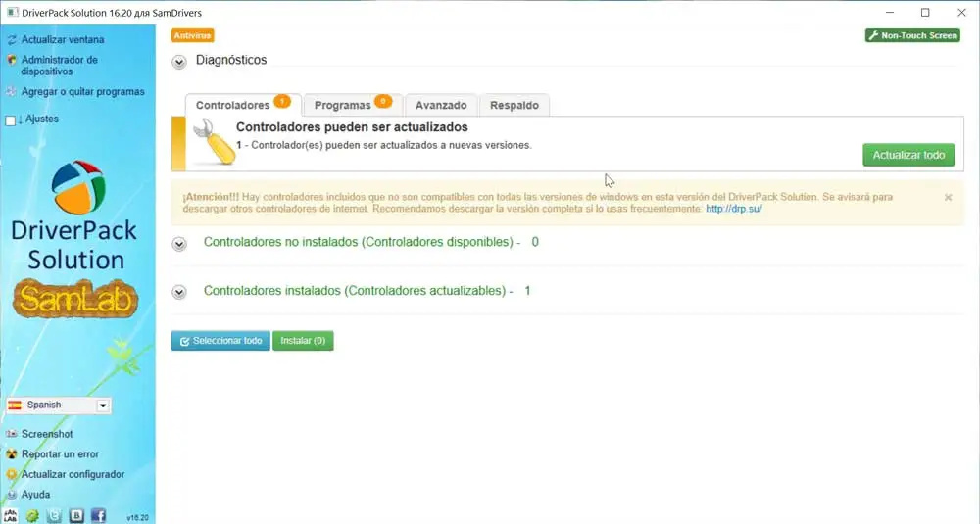
Task: Open the Twitter icon
Action: 54,516
